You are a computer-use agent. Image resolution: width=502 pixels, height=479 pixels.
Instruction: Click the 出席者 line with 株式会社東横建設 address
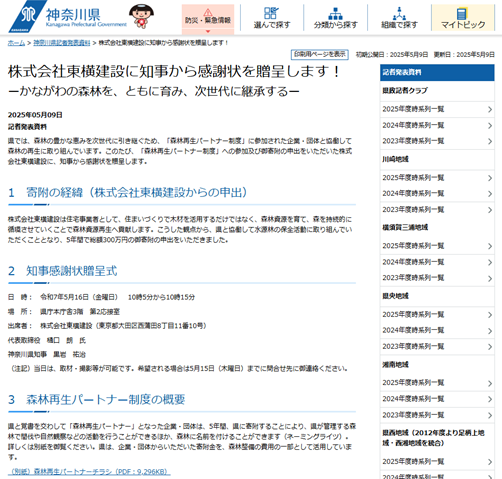(x=107, y=326)
